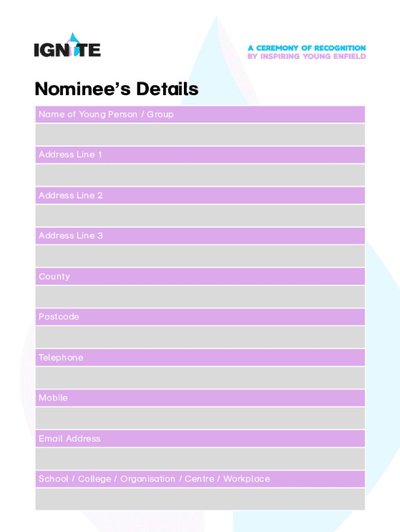Click the "Name of Young Person / Group" label
The height and width of the screenshot is (532, 400).
(106, 114)
